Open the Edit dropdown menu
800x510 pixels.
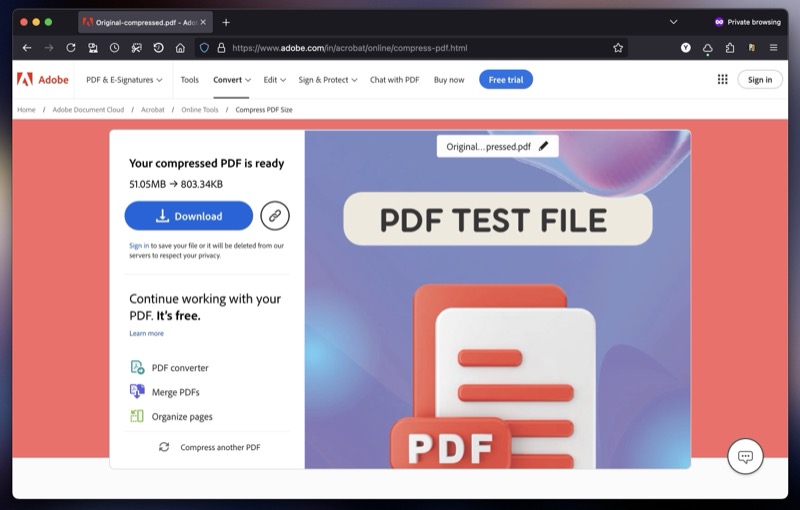coord(274,80)
